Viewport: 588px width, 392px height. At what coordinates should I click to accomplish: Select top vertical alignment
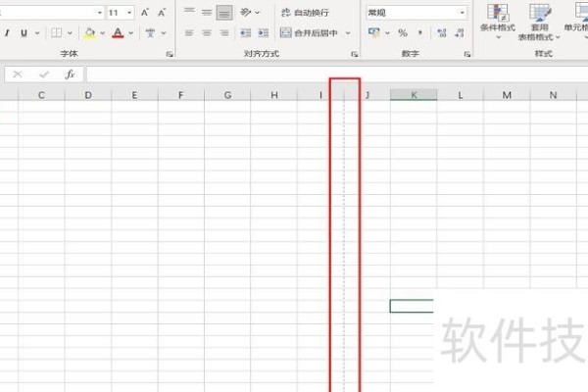pos(189,13)
